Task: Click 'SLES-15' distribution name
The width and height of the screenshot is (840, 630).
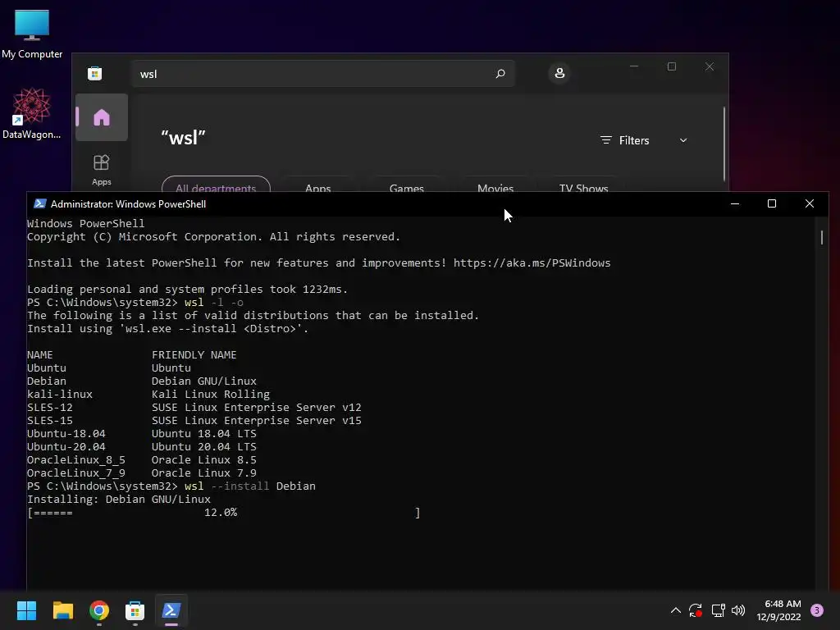Action: (x=50, y=421)
